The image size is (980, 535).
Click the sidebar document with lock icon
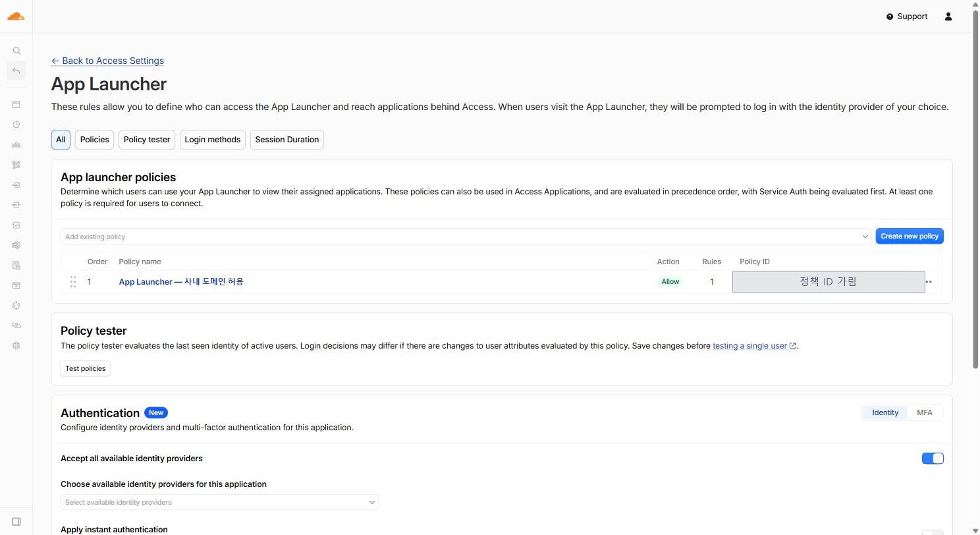pyautogui.click(x=16, y=266)
